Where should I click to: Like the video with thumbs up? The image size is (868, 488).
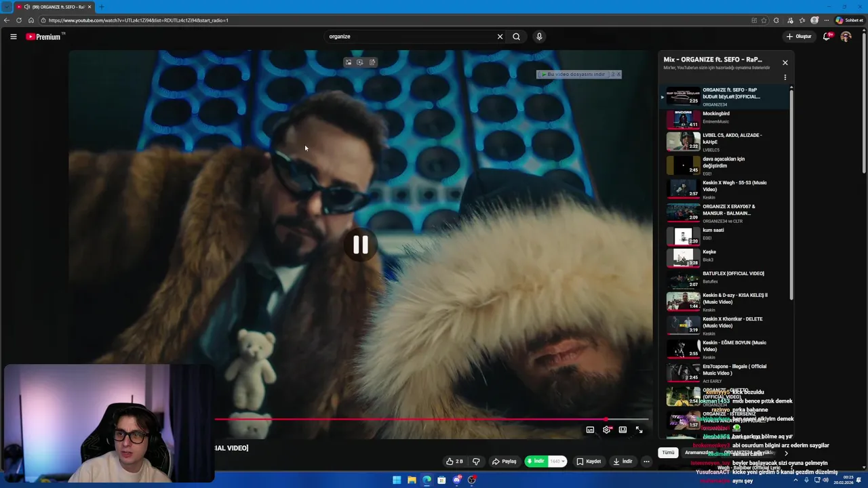click(x=454, y=462)
